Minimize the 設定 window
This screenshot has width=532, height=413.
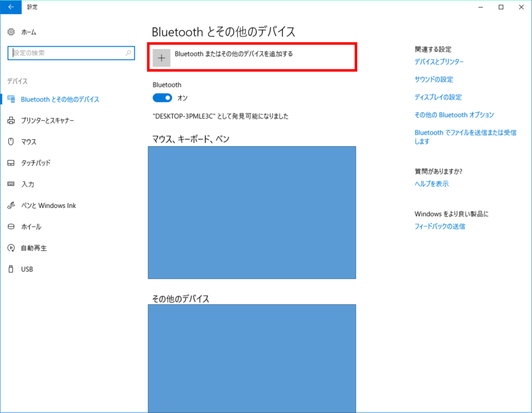pos(481,7)
